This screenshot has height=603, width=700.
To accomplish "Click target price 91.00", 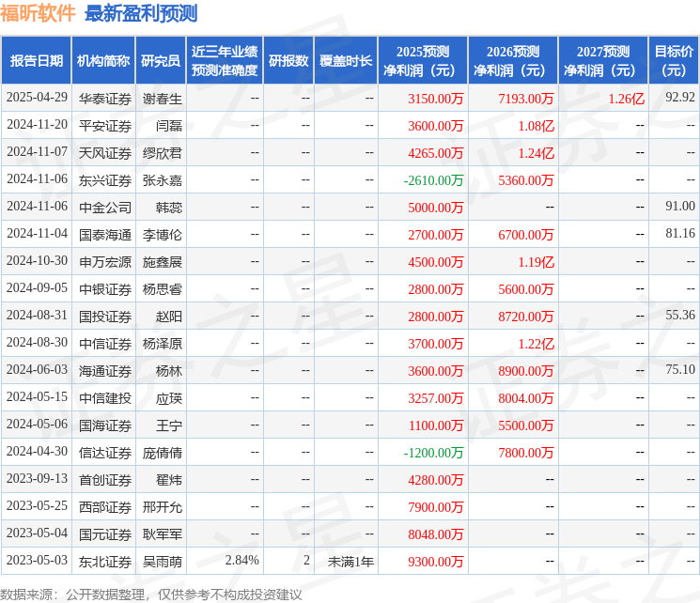I will pos(680,207).
